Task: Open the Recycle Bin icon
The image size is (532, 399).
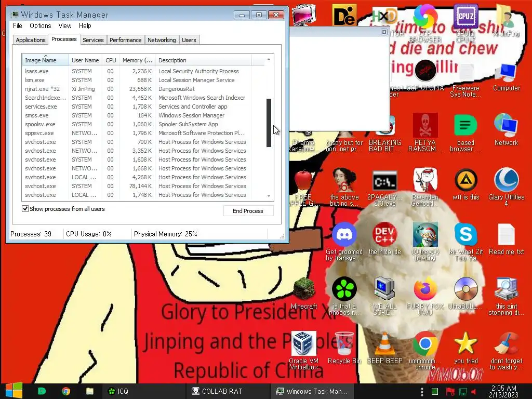Action: 344,343
